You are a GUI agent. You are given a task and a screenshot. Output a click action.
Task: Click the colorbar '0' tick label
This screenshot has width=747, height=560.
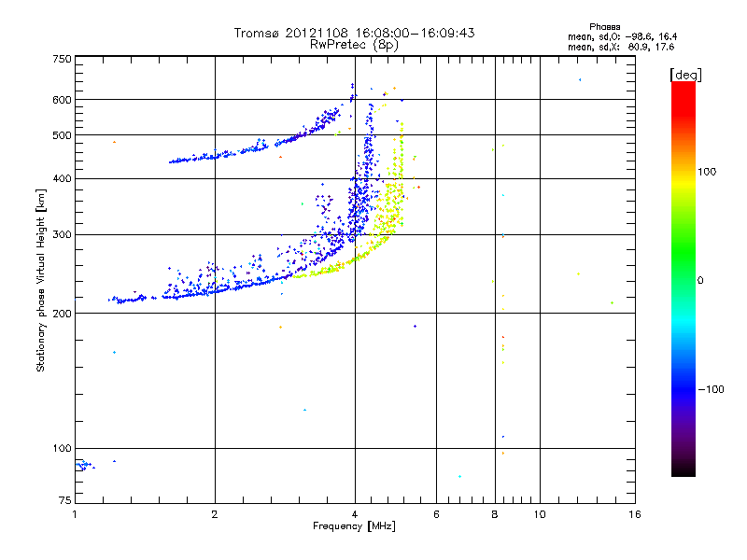coord(700,281)
